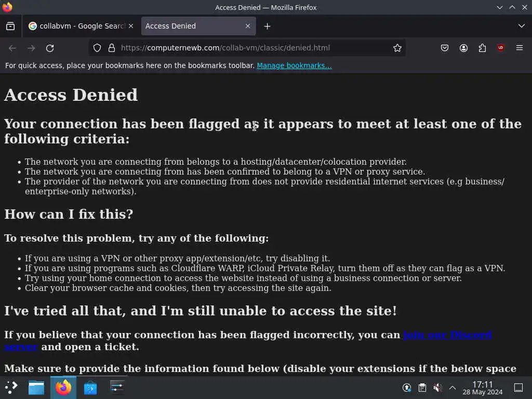Click the Clear your browser cache bullet
Screen dimensions: 532x399
pos(178,288)
